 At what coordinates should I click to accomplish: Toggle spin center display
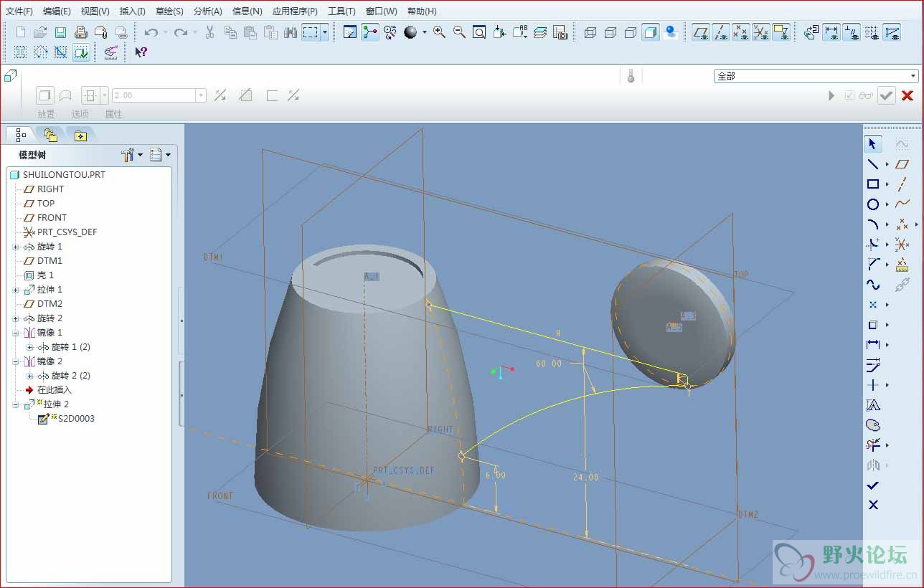click(370, 32)
